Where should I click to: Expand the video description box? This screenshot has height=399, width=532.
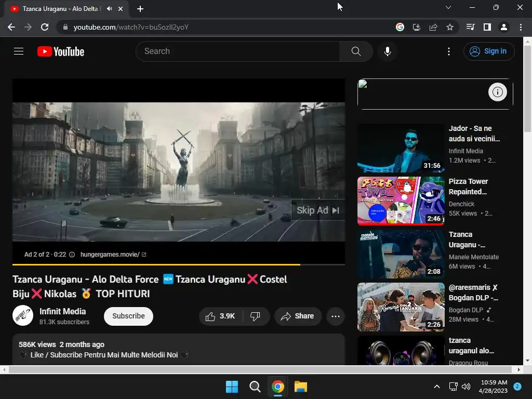179,350
